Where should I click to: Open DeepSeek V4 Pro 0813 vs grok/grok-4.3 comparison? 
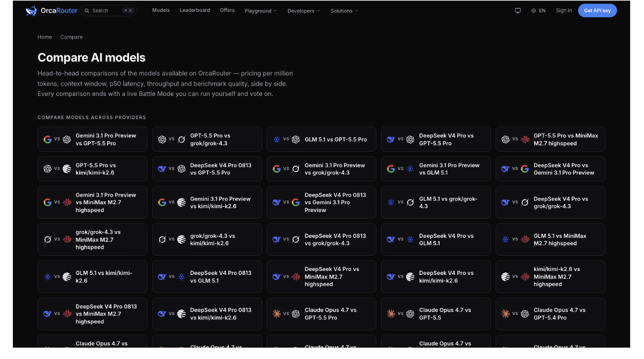(322, 239)
